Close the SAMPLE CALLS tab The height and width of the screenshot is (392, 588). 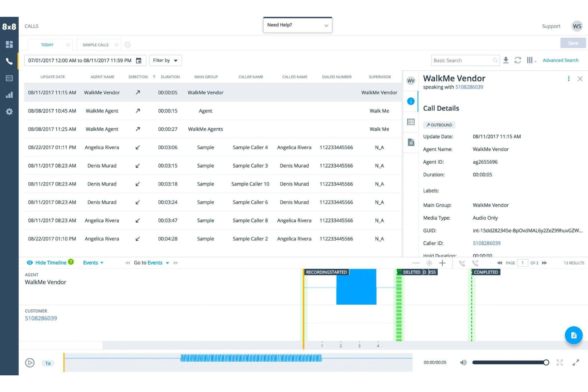[116, 45]
